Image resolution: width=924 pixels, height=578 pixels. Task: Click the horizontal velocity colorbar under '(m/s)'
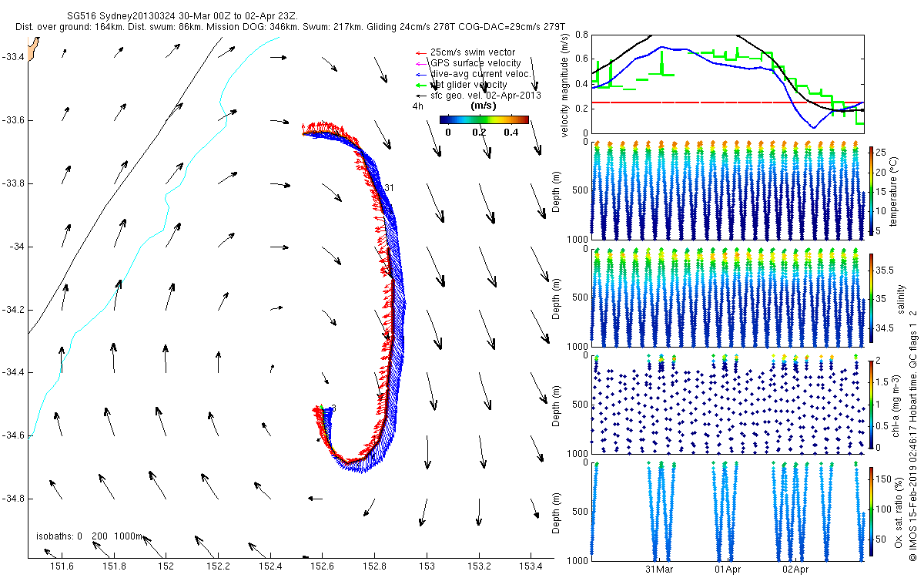coord(484,119)
